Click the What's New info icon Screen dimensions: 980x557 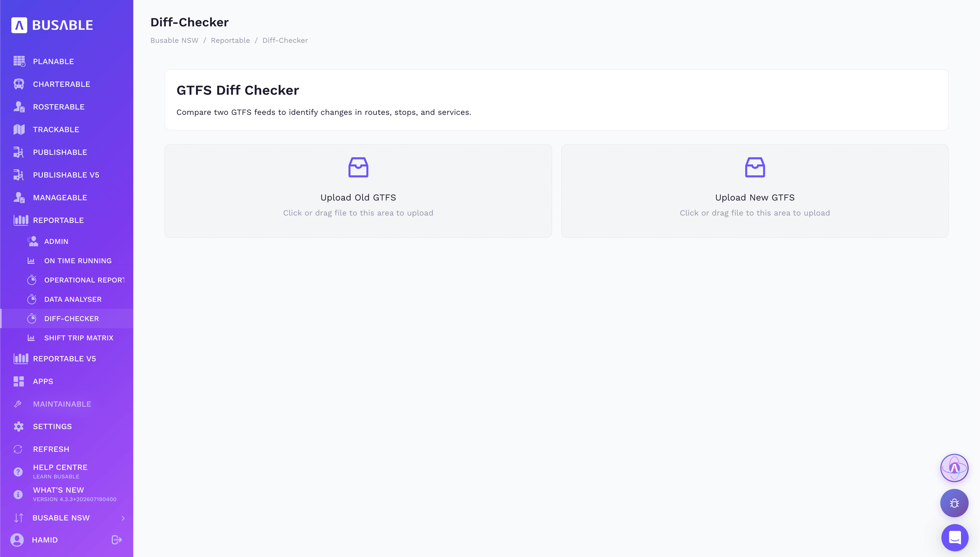[x=18, y=494]
